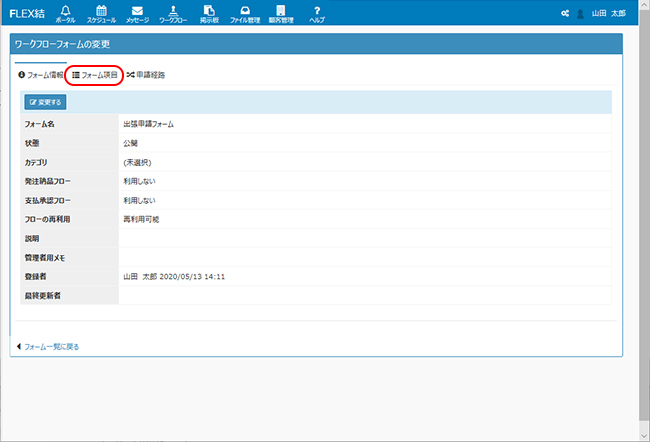650x442 pixels.
Task: Open the 掲示板 icon
Action: coord(209,14)
